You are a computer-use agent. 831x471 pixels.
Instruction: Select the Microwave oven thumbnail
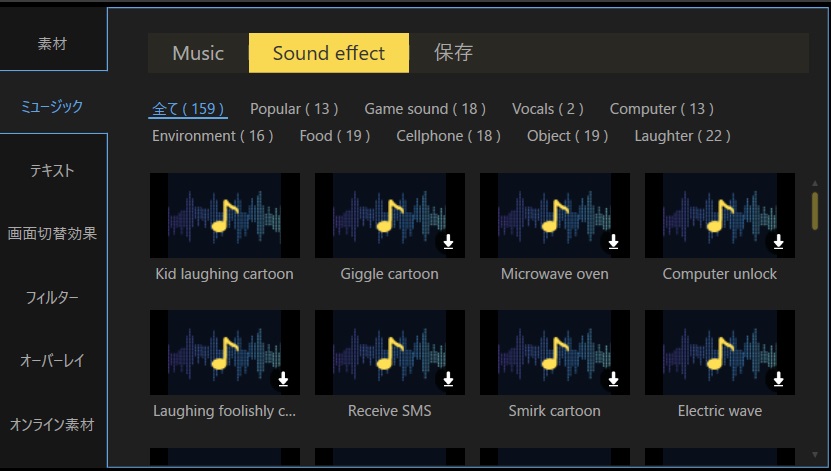[x=555, y=215]
